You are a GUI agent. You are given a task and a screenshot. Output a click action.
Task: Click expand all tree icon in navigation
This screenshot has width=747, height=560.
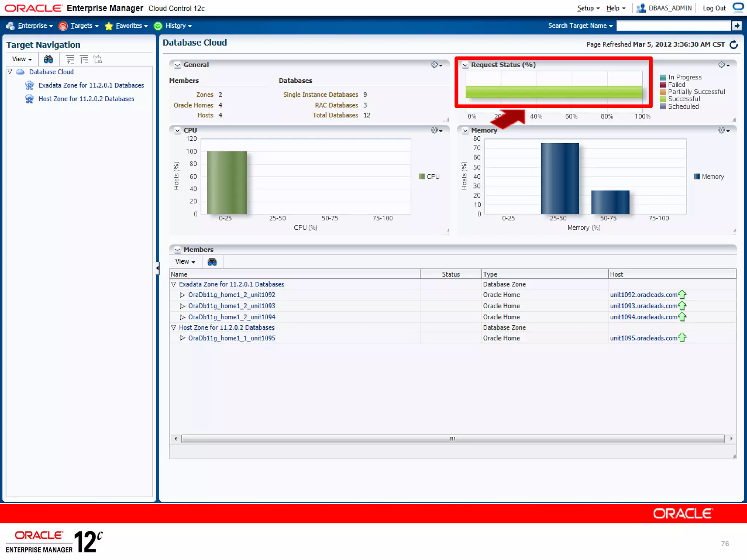click(70, 59)
